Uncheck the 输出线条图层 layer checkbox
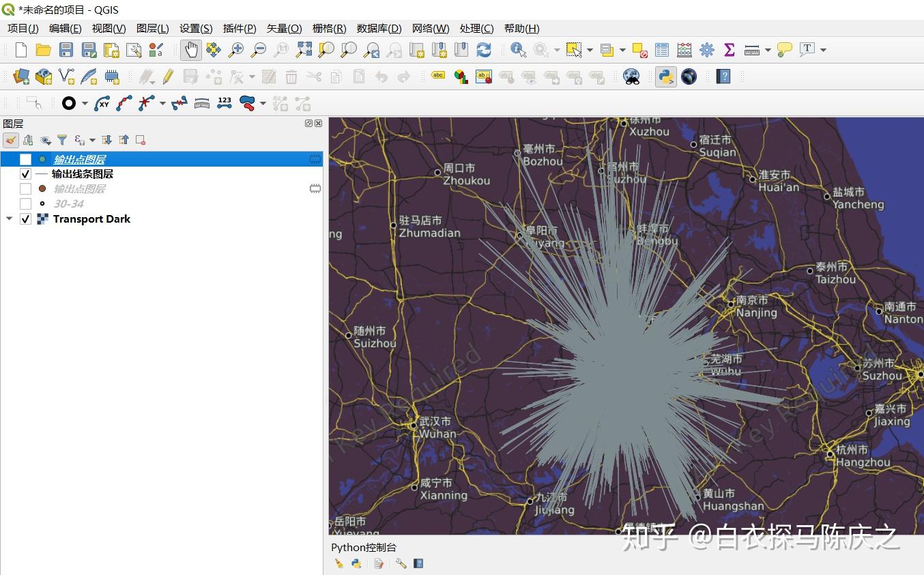Screen dimensions: 924x575 coord(26,174)
